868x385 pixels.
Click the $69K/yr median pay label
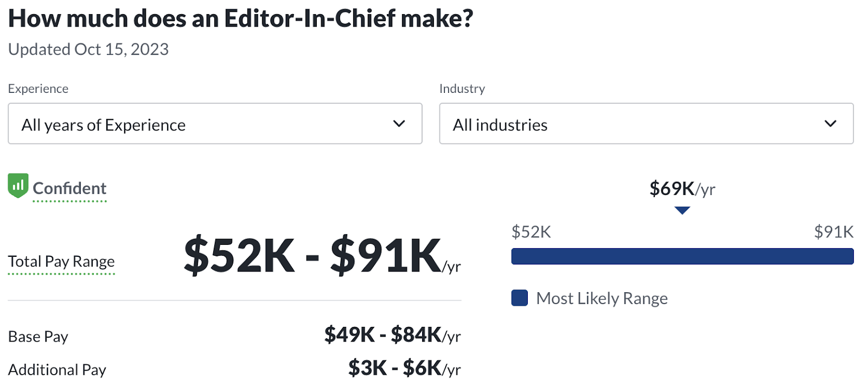click(682, 189)
